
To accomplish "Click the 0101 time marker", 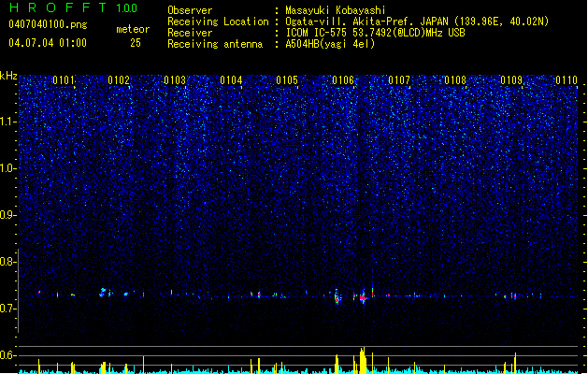I will click(x=64, y=79).
